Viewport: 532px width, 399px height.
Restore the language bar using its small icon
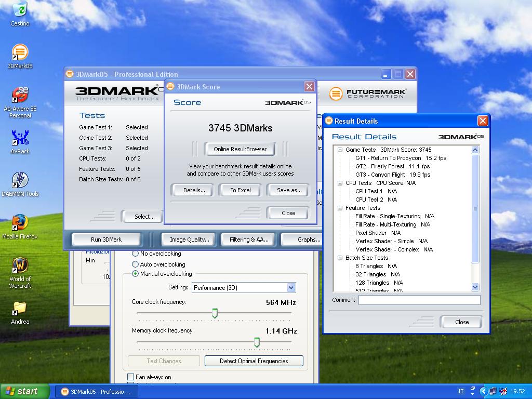point(473,389)
